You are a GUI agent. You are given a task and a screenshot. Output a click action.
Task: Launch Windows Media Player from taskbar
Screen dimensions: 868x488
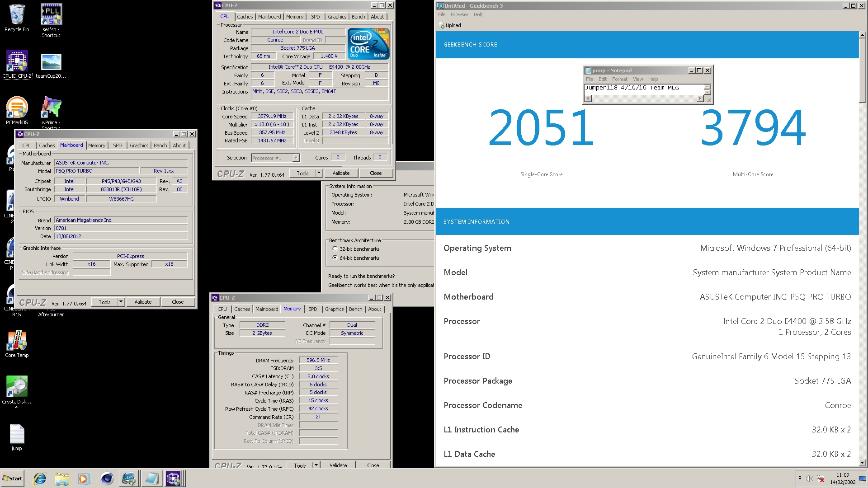(x=84, y=479)
